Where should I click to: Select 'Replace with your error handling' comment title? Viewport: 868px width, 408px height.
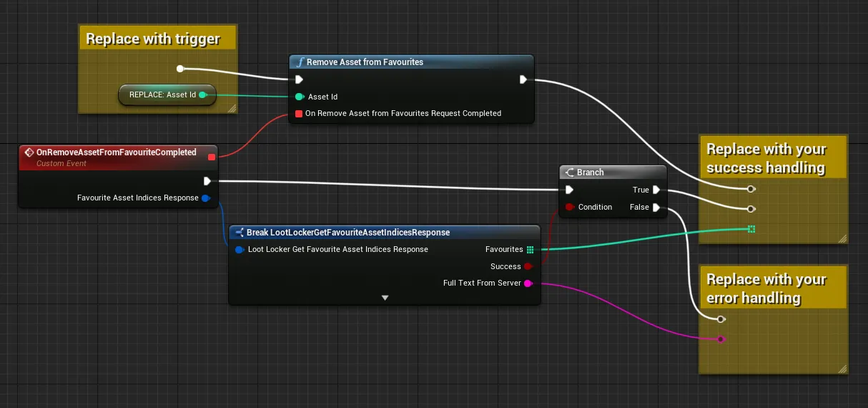click(766, 288)
